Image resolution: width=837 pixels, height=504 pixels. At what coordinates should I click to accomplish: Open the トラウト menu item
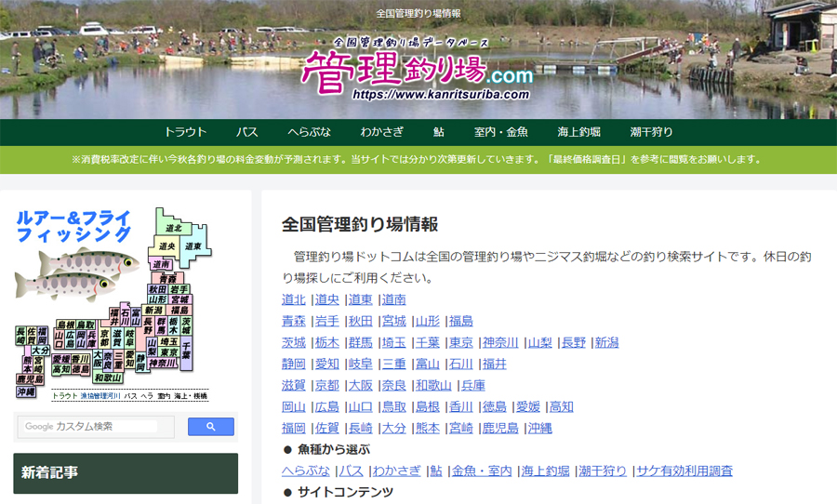click(185, 132)
